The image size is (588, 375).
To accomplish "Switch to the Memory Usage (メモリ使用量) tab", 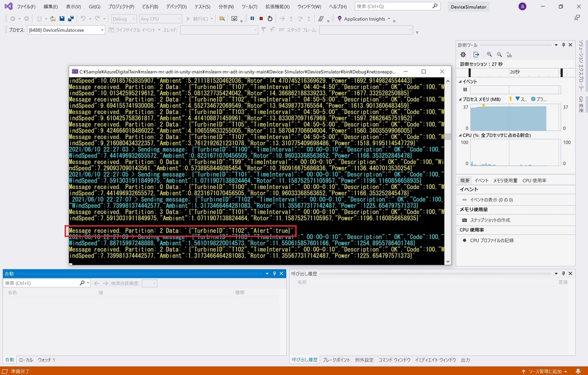I will pos(505,180).
